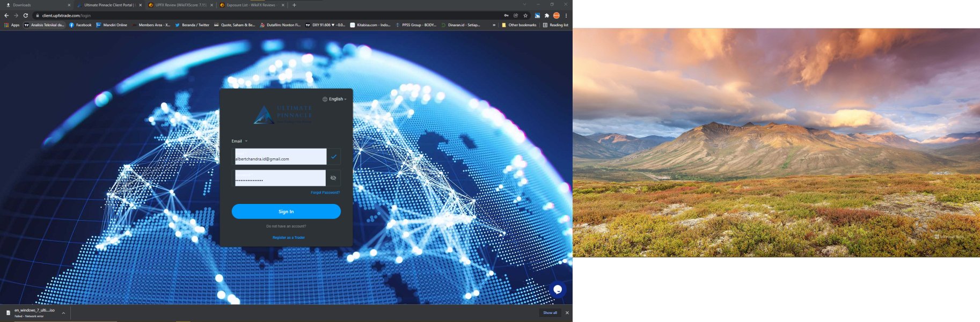Image resolution: width=980 pixels, height=322 pixels.
Task: Open the Chrome three-dot menu
Action: (x=566, y=16)
